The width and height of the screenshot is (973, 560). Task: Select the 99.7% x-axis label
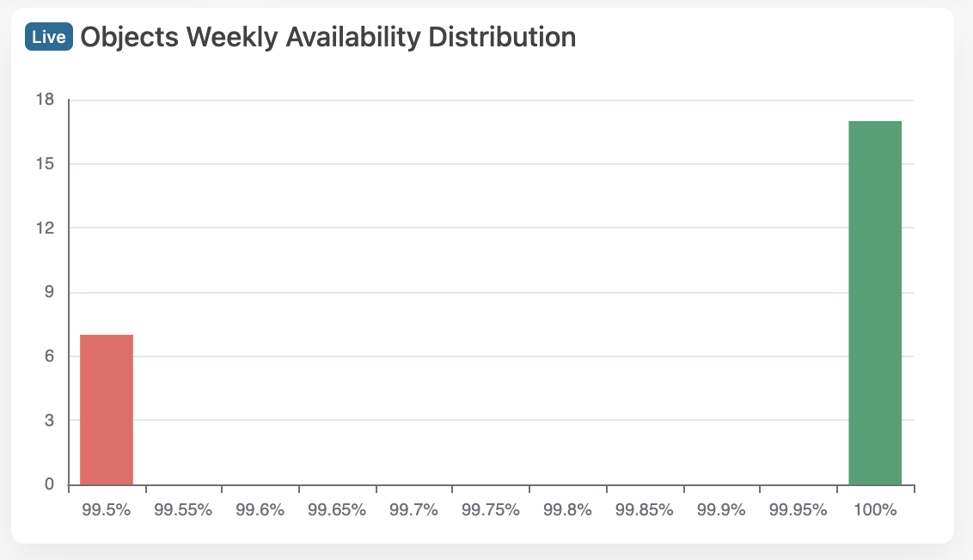pyautogui.click(x=413, y=509)
